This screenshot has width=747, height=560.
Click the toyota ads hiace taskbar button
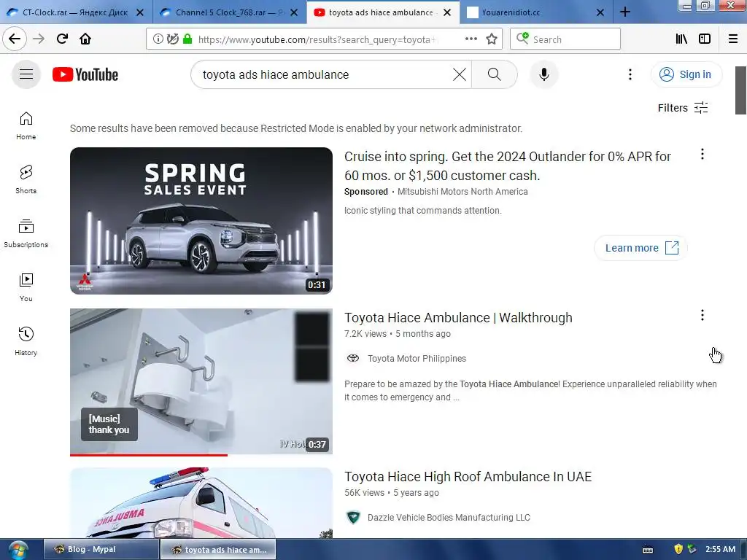218,549
